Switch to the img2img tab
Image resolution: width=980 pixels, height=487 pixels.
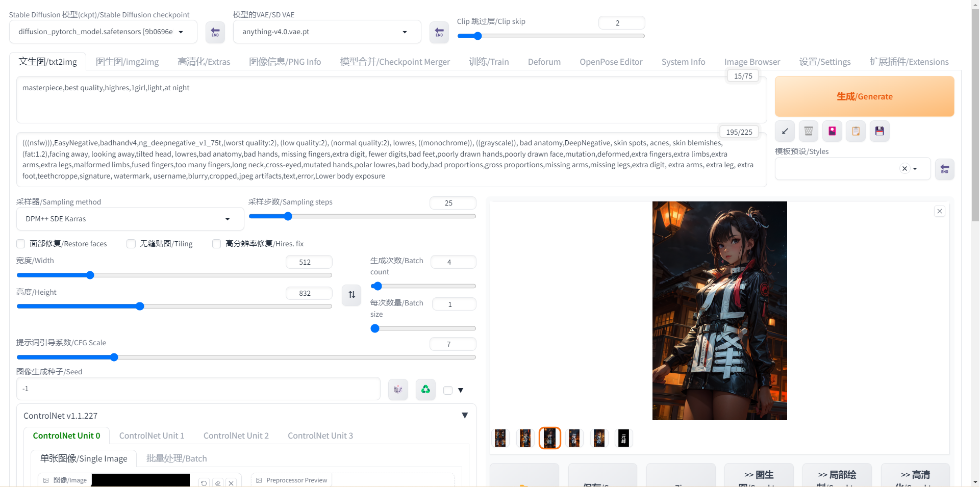(x=128, y=62)
